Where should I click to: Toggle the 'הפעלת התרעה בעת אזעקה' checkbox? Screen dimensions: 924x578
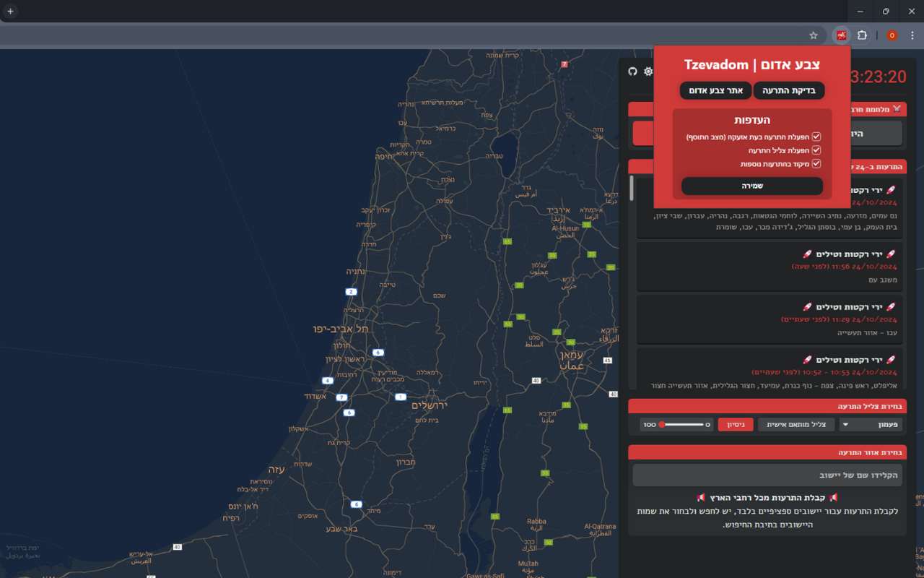[x=816, y=137]
